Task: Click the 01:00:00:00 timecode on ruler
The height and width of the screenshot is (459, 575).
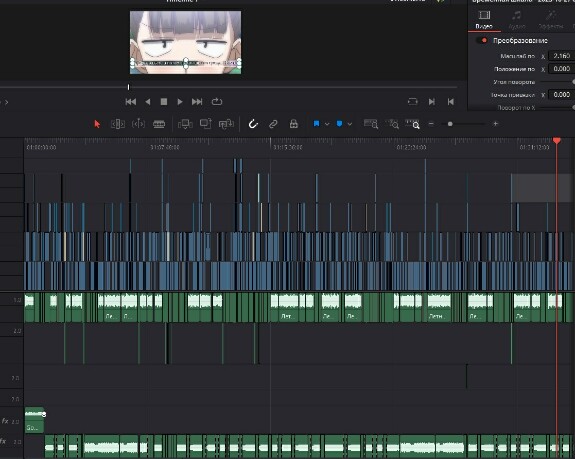Action: (41, 147)
